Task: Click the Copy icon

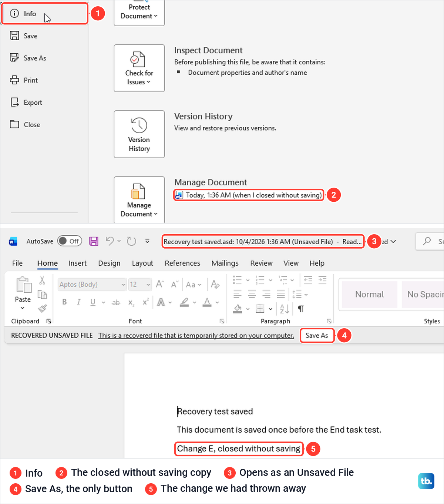Action: click(42, 295)
